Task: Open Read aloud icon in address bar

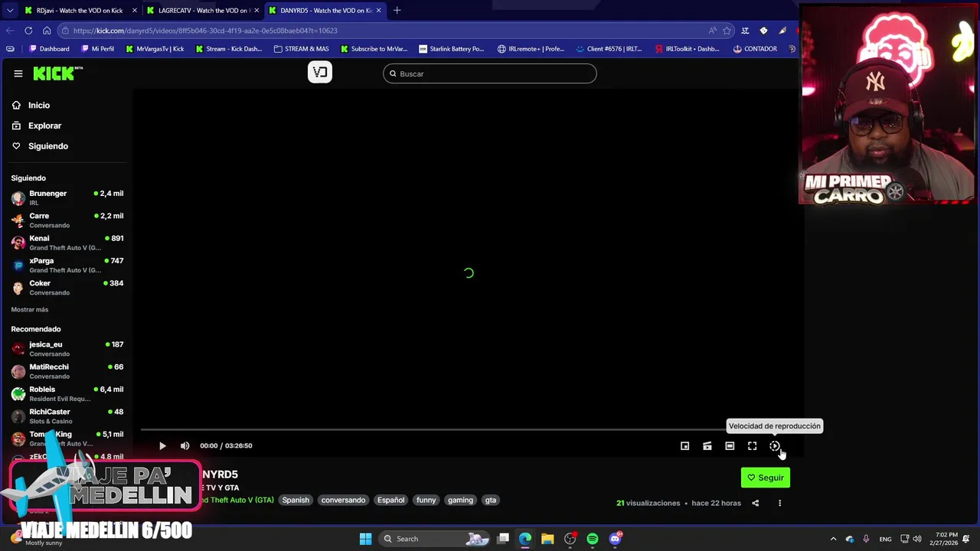Action: [713, 31]
